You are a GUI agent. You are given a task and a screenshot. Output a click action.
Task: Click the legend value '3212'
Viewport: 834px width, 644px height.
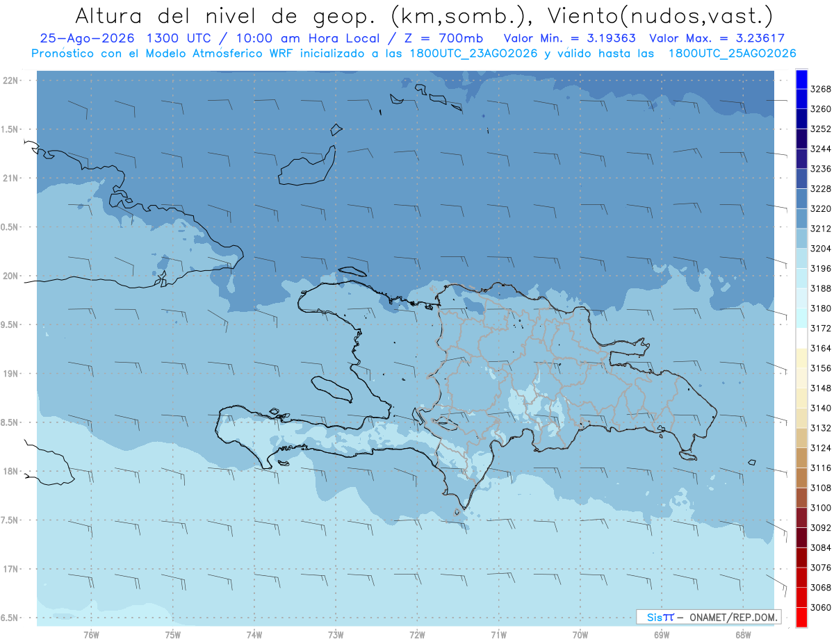point(821,229)
